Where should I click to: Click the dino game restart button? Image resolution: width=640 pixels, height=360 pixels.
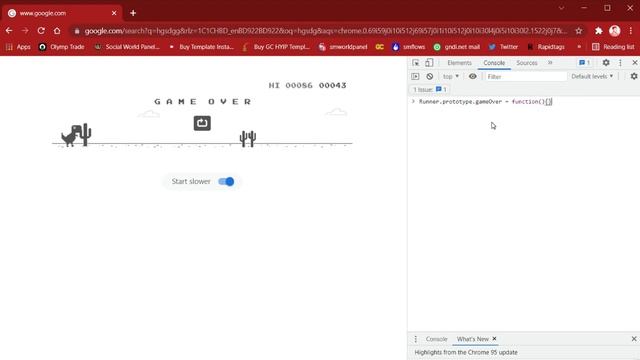pyautogui.click(x=202, y=123)
